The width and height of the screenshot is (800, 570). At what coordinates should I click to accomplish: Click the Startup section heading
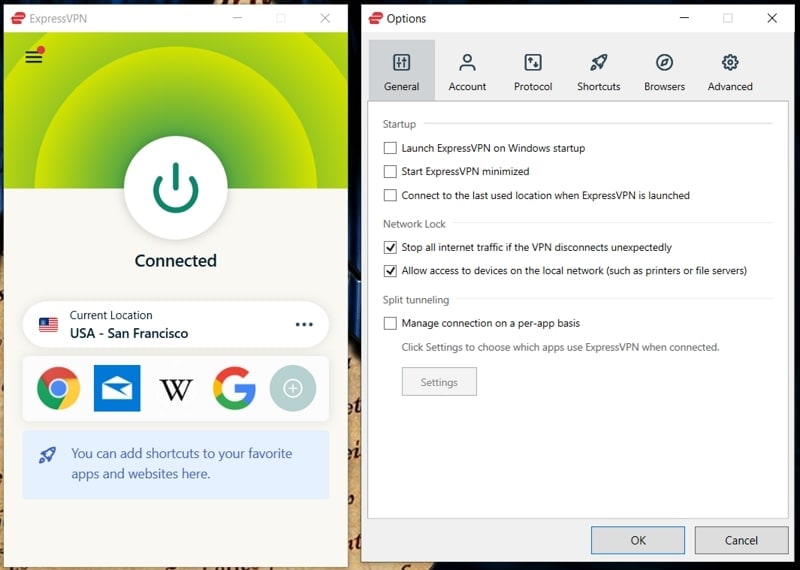(399, 125)
